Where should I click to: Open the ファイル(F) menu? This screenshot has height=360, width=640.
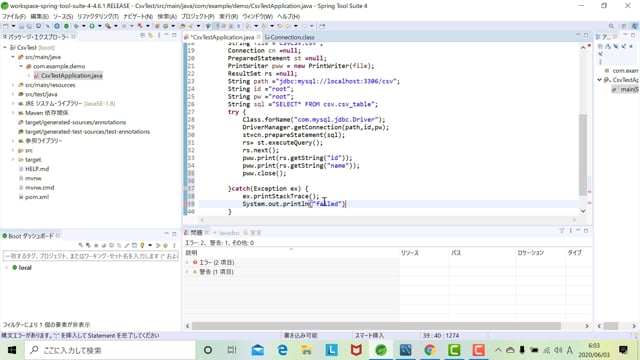(x=14, y=16)
